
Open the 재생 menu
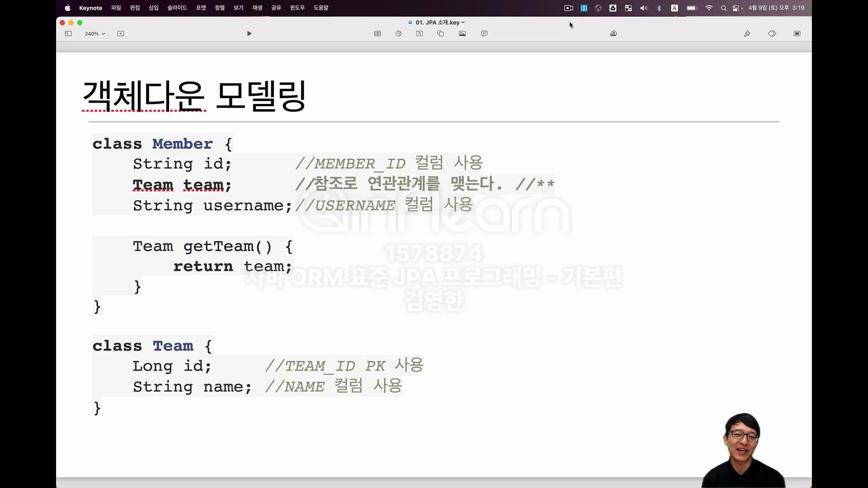(257, 8)
